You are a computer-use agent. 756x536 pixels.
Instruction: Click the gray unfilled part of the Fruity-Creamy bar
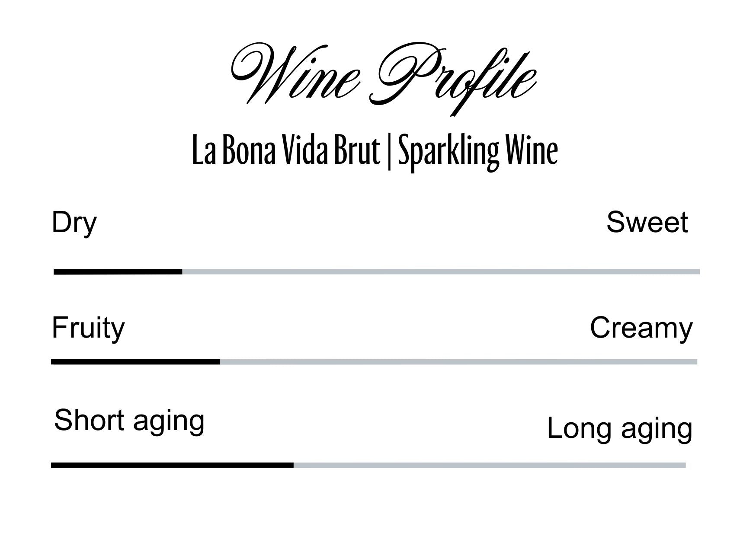[458, 362]
